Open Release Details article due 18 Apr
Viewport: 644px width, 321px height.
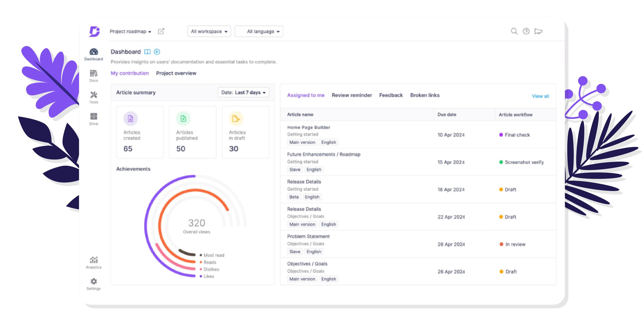[304, 182]
